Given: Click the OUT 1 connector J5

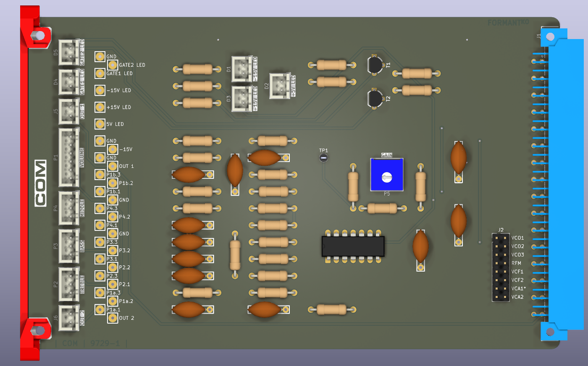Looking at the screenshot, I should pyautogui.click(x=69, y=111).
